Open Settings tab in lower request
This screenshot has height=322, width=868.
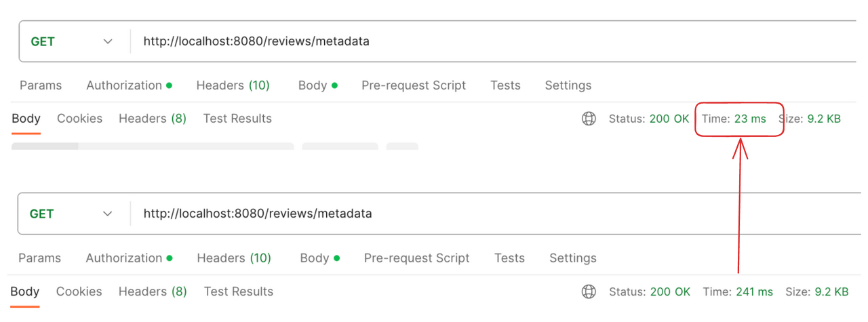click(573, 258)
